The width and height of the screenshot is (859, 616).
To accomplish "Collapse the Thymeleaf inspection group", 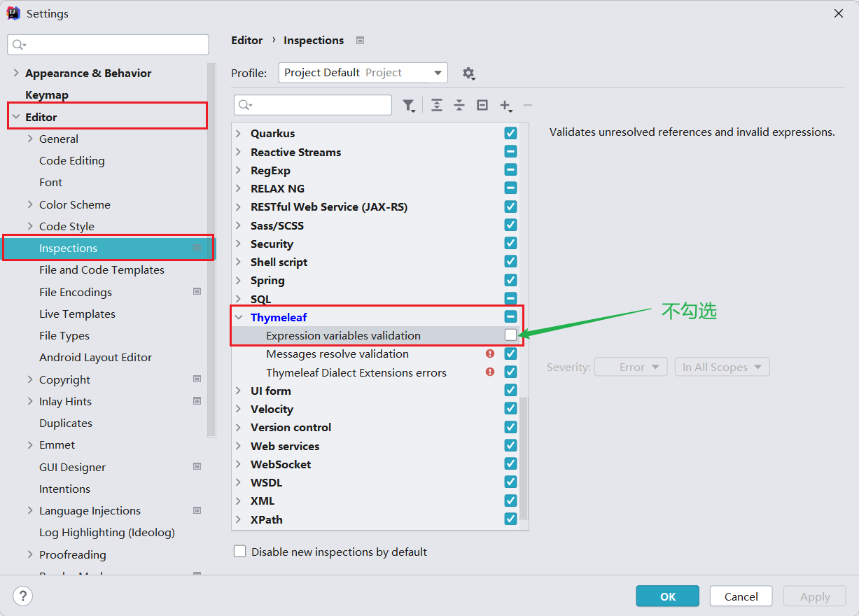I will [x=239, y=317].
